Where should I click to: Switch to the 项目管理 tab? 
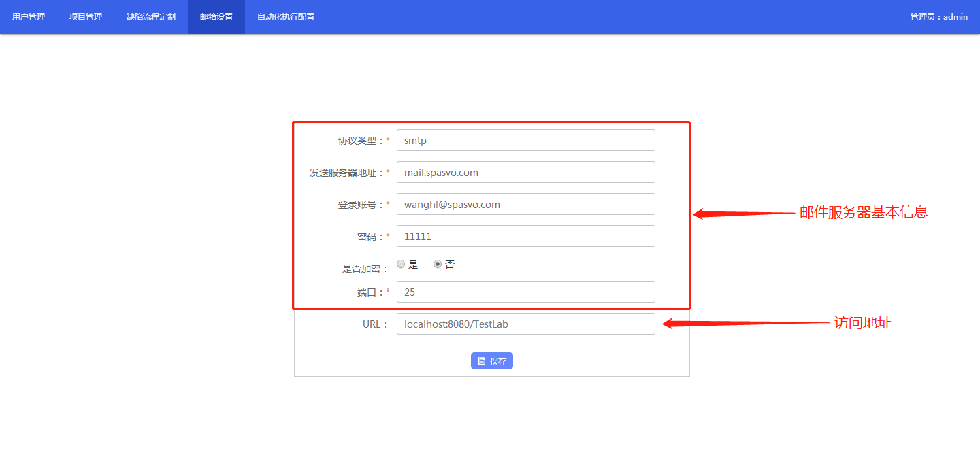86,17
